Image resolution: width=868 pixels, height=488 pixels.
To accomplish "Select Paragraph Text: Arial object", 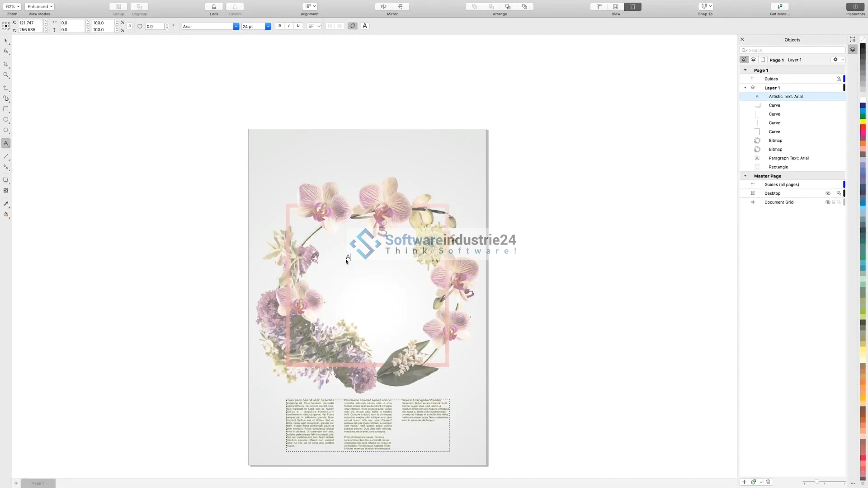I will click(x=788, y=158).
